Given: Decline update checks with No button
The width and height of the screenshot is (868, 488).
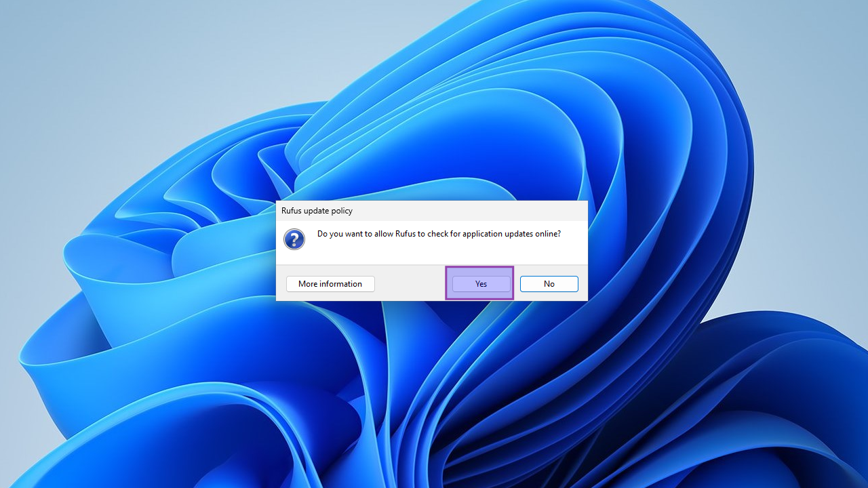Looking at the screenshot, I should tap(549, 284).
